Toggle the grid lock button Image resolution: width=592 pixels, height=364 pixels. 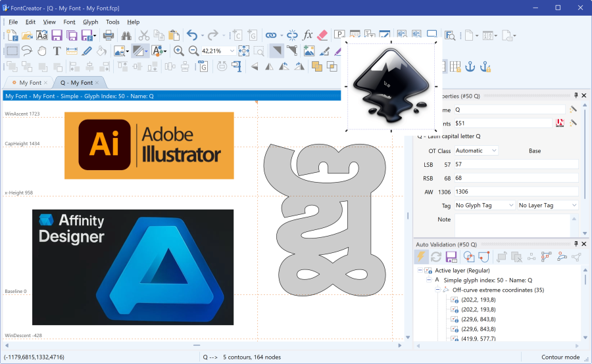455,67
